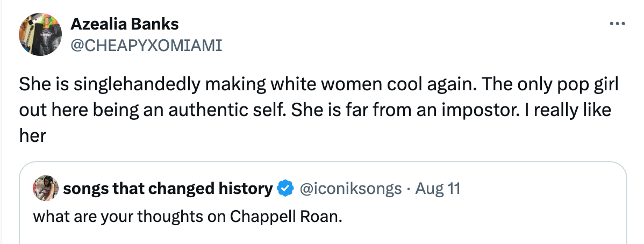The image size is (644, 244).
Task: Open Azealia Banks display name link
Action: coord(125,24)
